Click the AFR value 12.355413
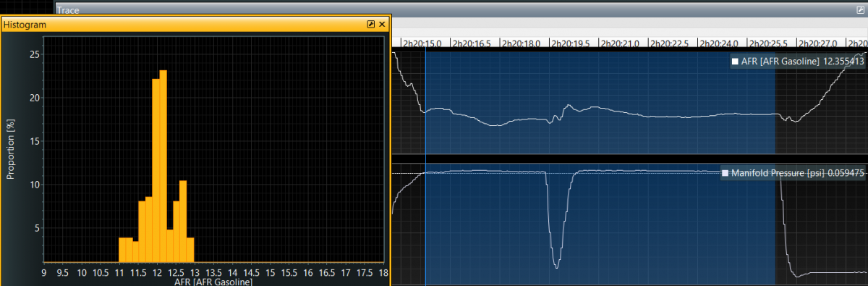Viewport: 868px width, 286px height. tap(843, 62)
